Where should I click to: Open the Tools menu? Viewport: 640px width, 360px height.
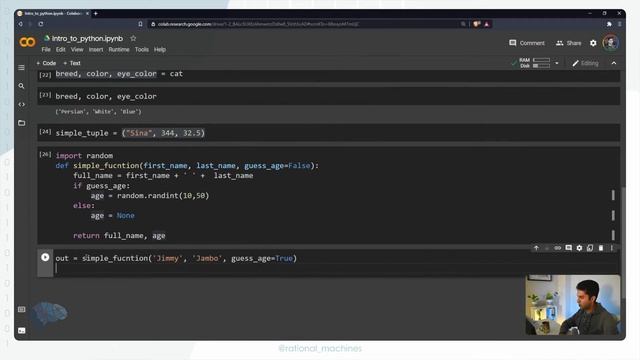[x=142, y=49]
